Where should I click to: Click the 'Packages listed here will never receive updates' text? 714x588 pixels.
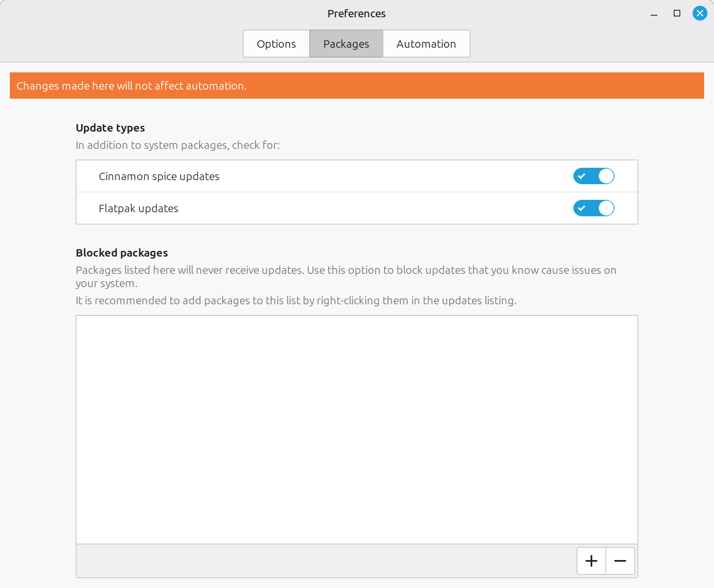pyautogui.click(x=346, y=276)
